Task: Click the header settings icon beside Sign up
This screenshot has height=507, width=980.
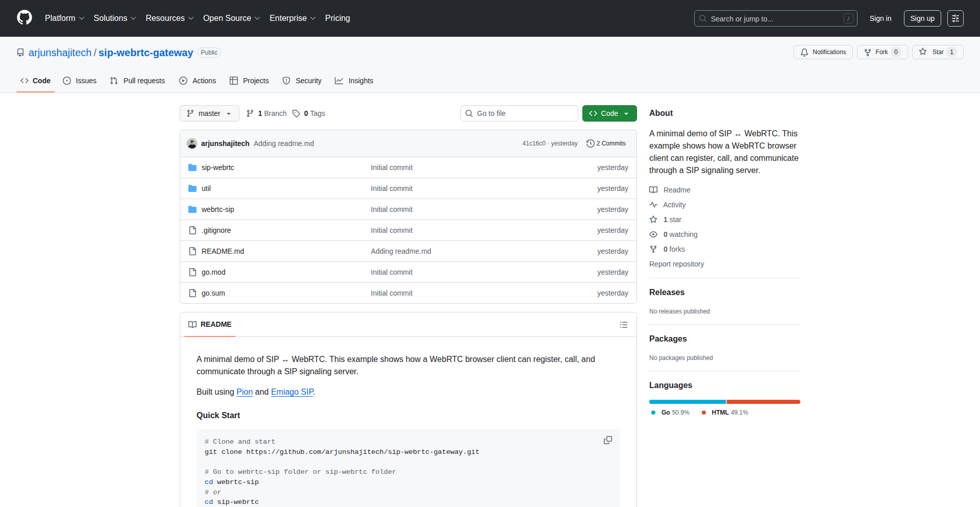Action: click(x=955, y=18)
